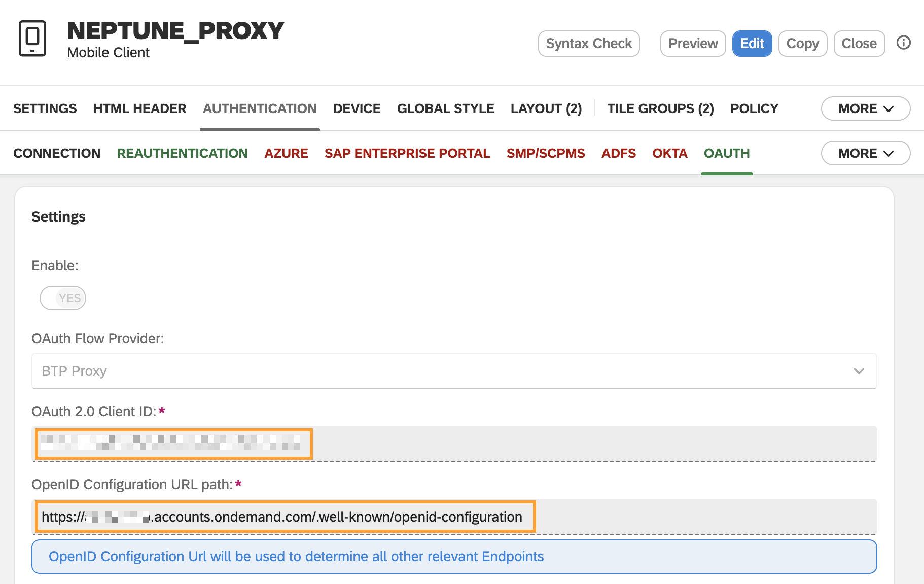This screenshot has width=924, height=584.
Task: Switch to the AZURE authentication tab
Action: 286,153
